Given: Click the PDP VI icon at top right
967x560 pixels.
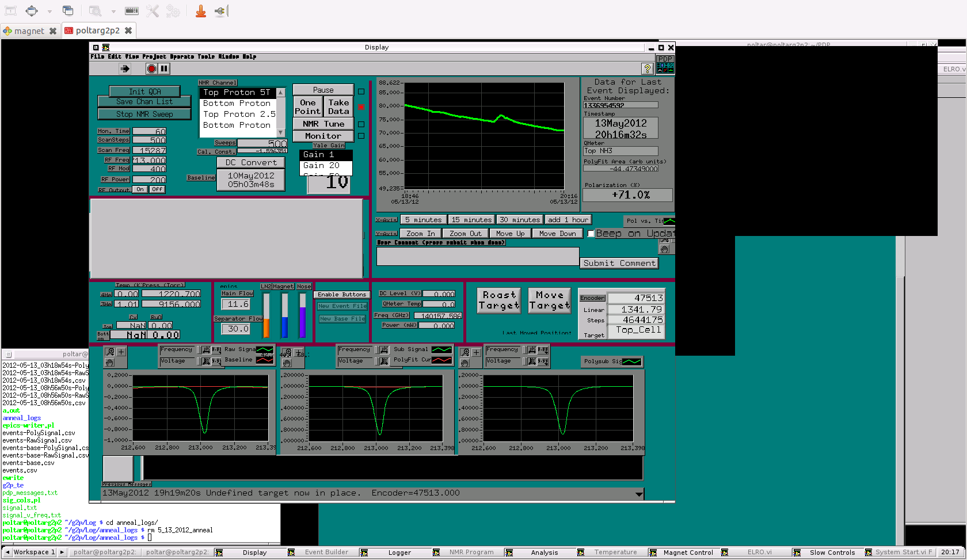Looking at the screenshot, I should tap(665, 64).
